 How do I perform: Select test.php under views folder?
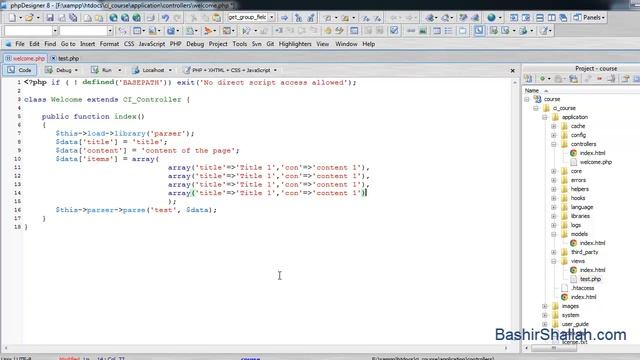[x=590, y=279]
